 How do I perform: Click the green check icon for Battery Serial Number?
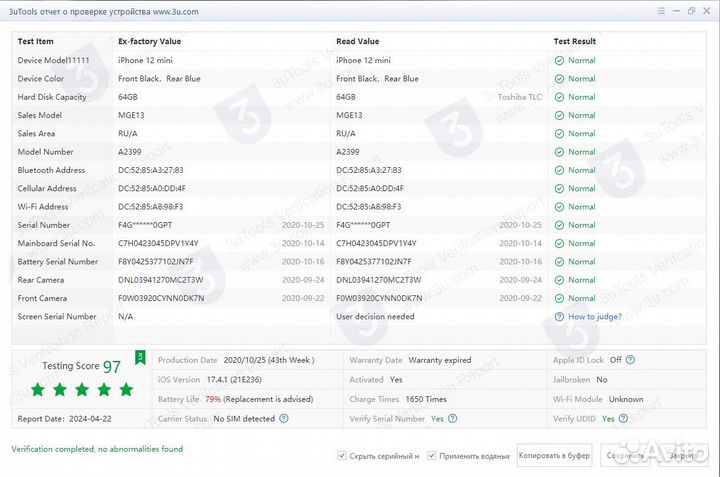pos(559,262)
